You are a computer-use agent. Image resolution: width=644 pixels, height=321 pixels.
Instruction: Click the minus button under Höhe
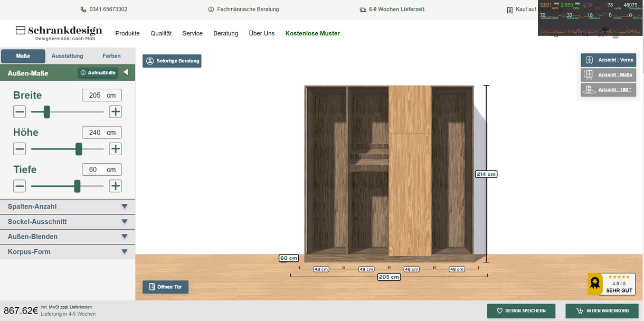pyautogui.click(x=20, y=149)
